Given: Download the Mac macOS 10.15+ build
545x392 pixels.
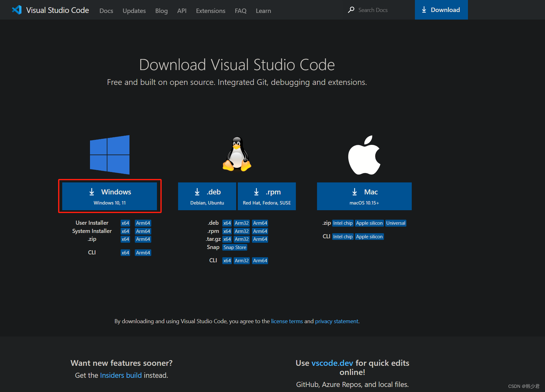Looking at the screenshot, I should [364, 196].
